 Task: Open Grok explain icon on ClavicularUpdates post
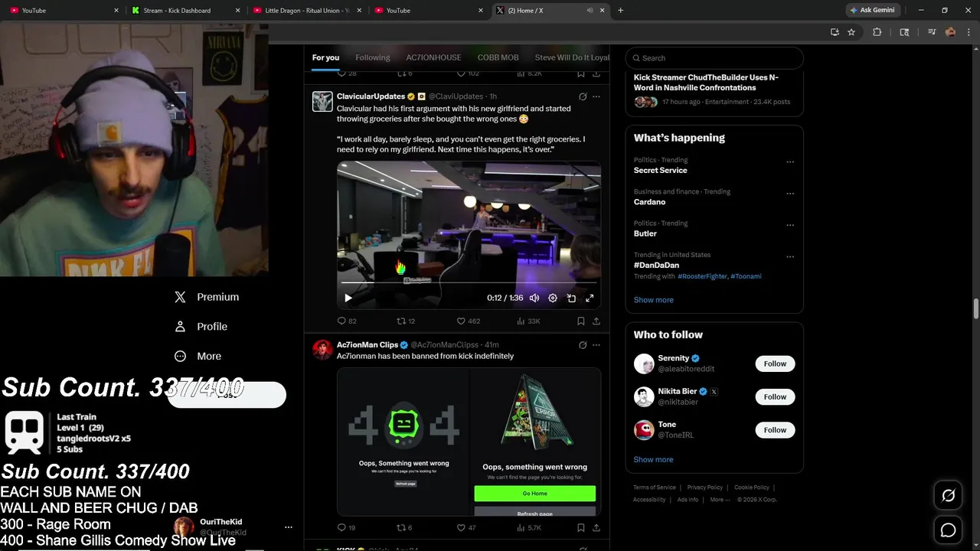pos(583,96)
